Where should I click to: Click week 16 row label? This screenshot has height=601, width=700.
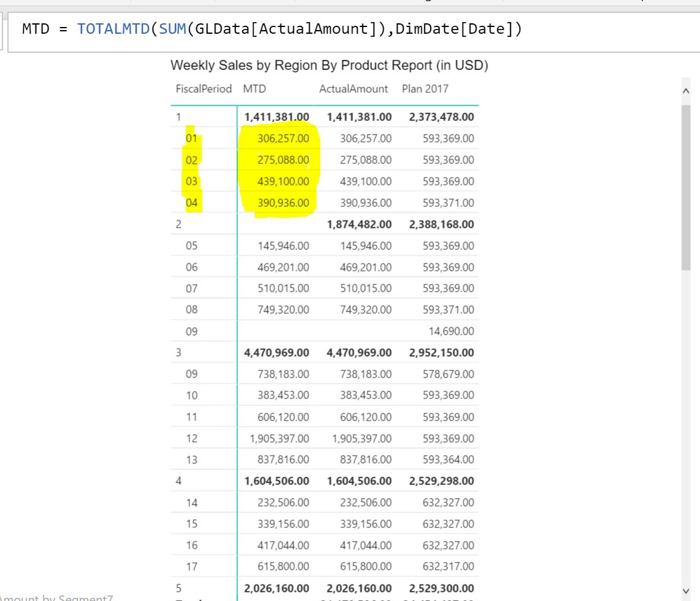191,545
